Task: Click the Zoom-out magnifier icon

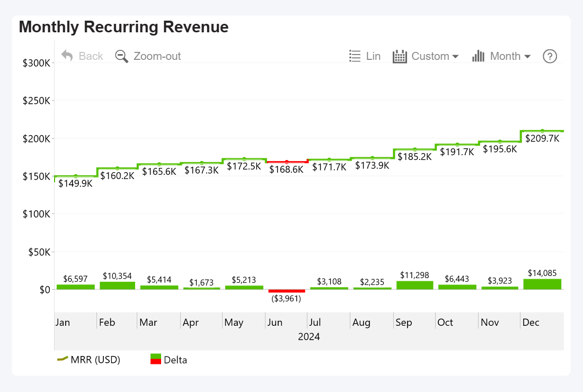Action: [121, 57]
